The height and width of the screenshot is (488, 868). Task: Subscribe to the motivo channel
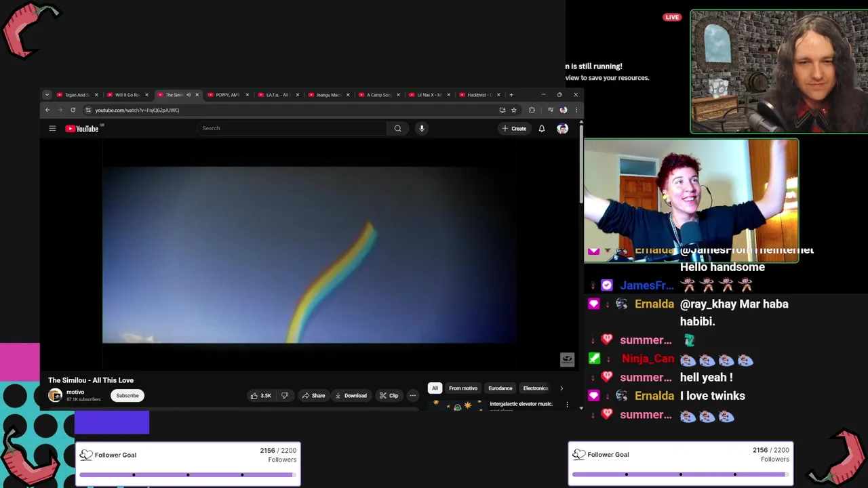coord(127,396)
